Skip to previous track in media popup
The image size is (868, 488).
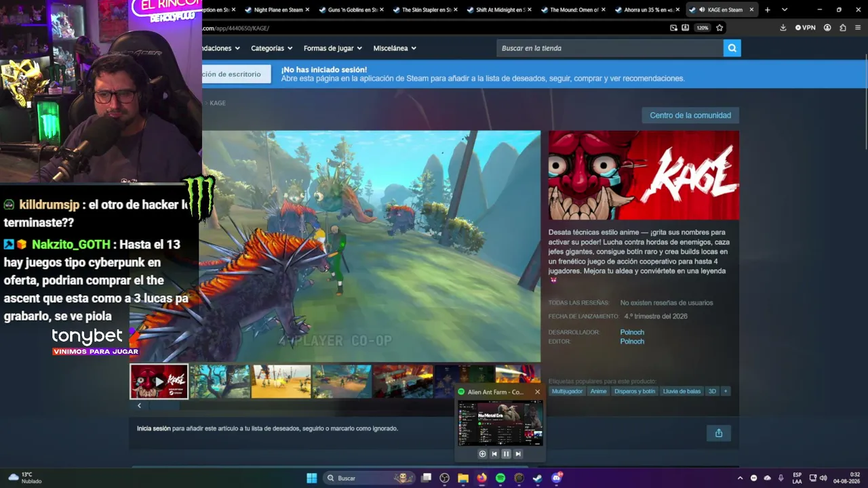[x=494, y=454]
